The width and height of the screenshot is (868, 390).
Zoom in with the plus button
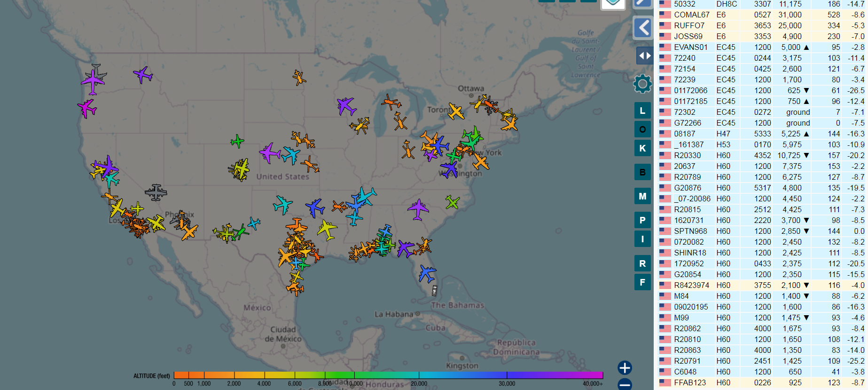(625, 368)
